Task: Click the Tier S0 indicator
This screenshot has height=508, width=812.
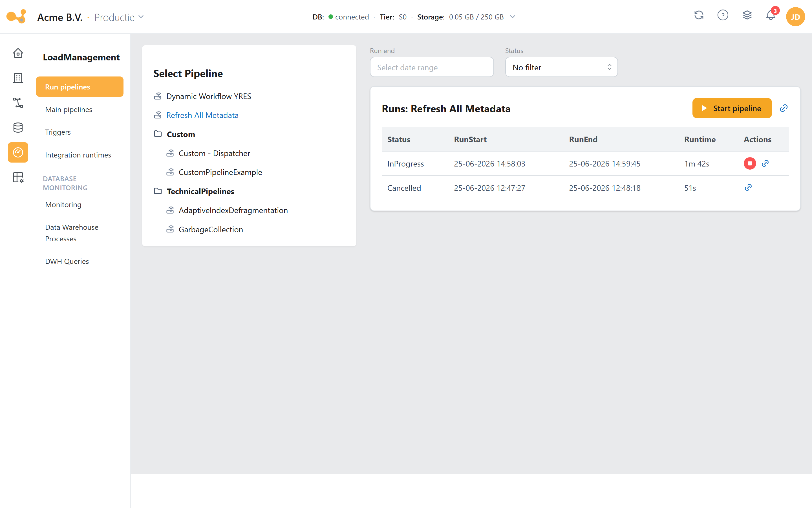Action: coord(393,17)
